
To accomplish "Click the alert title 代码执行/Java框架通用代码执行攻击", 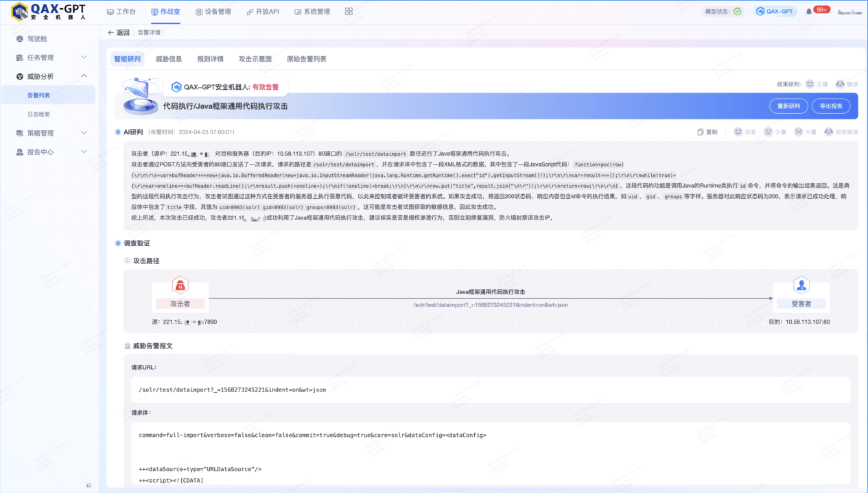I will coord(226,106).
